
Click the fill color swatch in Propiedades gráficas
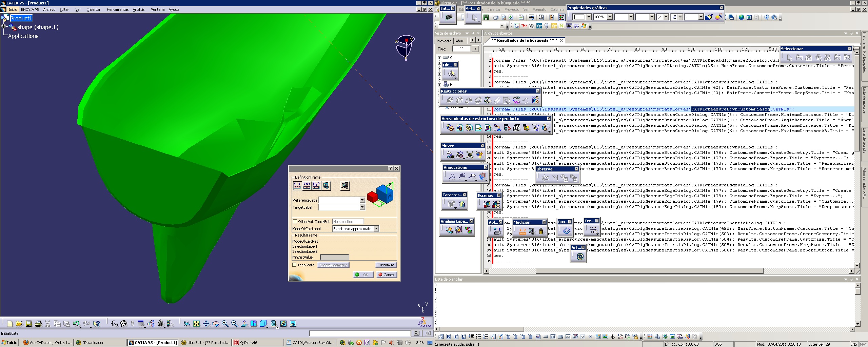[579, 17]
